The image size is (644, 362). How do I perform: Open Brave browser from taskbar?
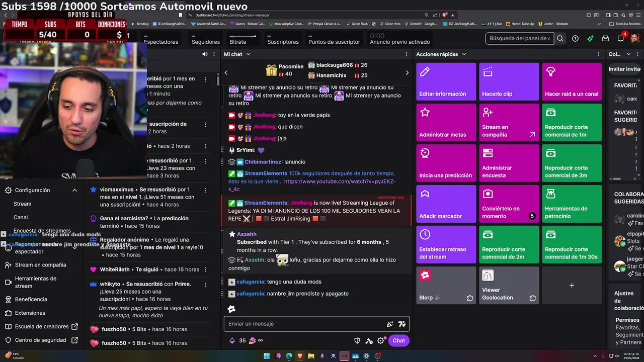[x=300, y=356]
